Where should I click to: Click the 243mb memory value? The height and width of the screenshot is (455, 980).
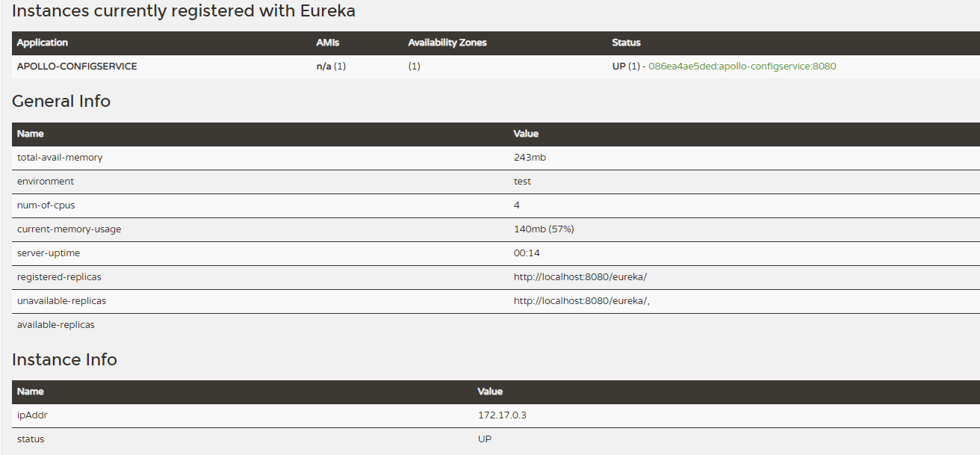(x=524, y=158)
